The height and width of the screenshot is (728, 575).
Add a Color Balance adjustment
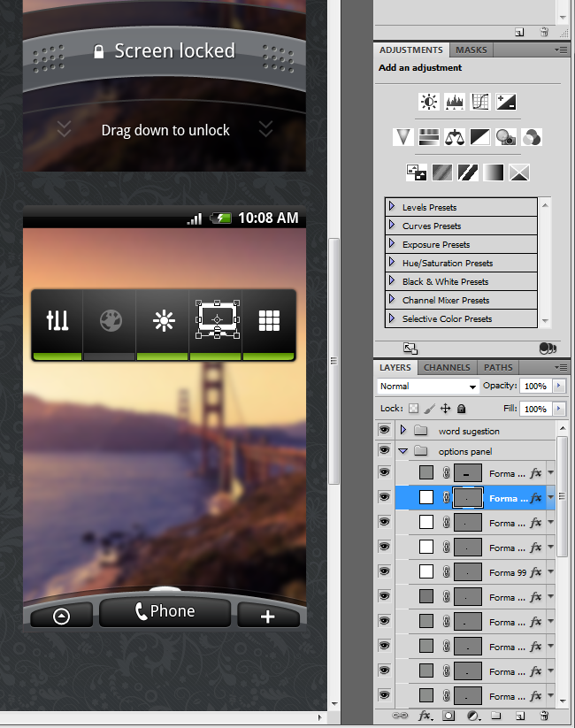455,137
